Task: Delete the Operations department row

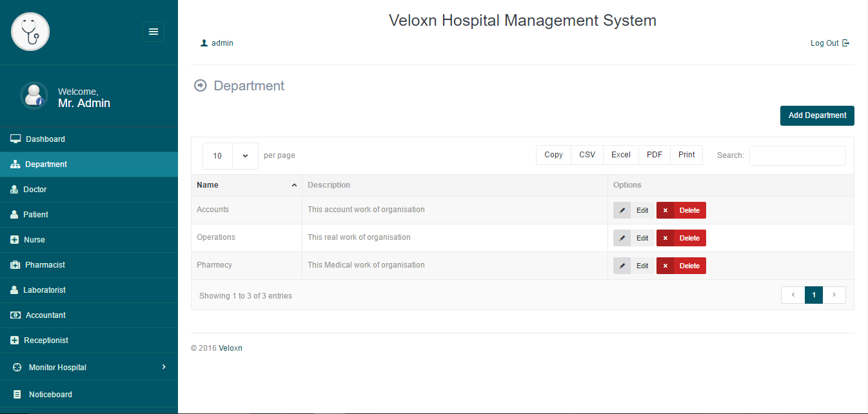Action: tap(681, 238)
